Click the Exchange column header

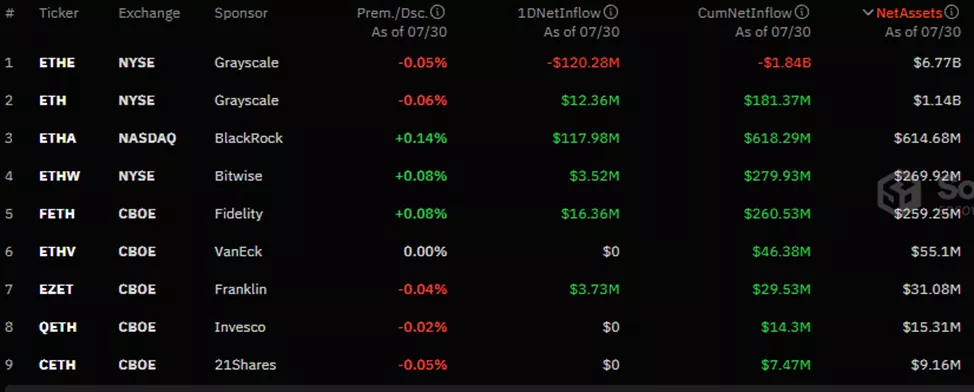pos(149,13)
